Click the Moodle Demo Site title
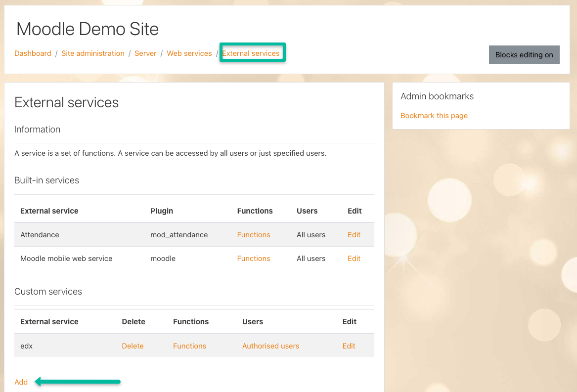Image resolution: width=577 pixels, height=392 pixels. [88, 29]
